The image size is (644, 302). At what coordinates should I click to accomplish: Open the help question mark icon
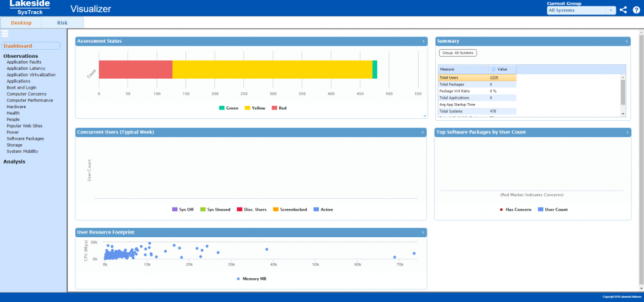[x=636, y=9]
